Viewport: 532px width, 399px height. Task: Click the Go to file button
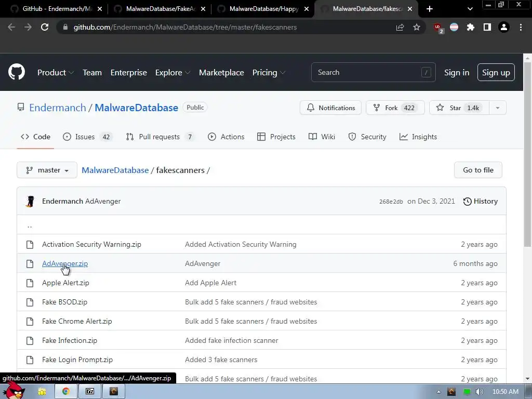(478, 170)
